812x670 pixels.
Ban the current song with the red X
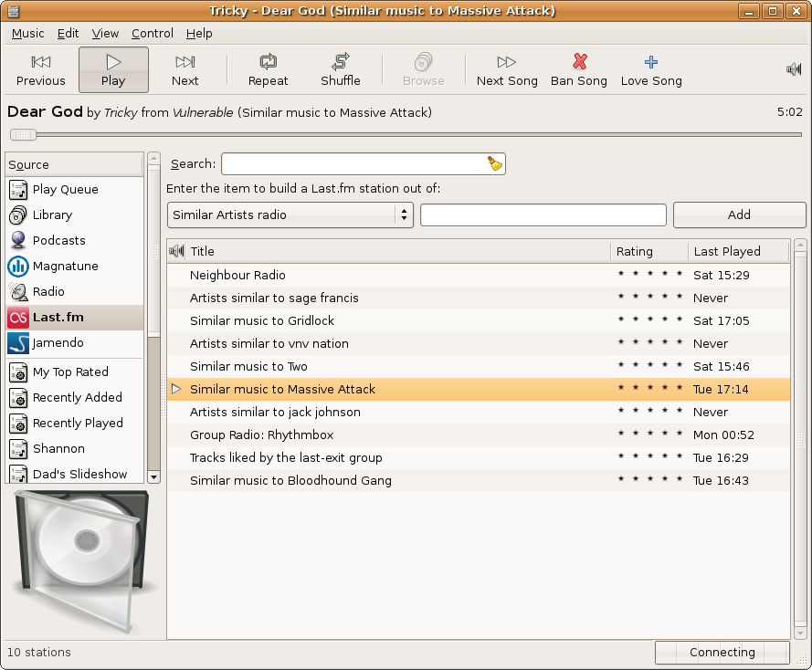[579, 70]
